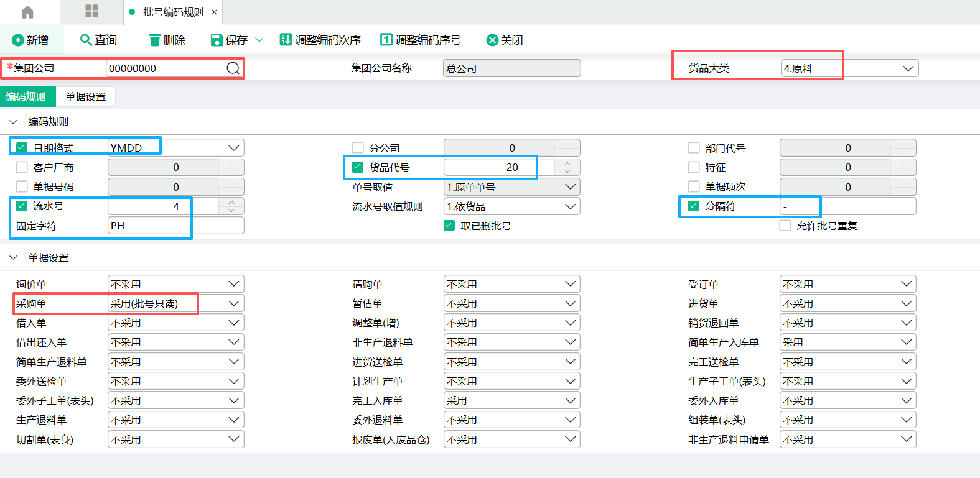Close the 批号编码规则 tab
Screen dimensions: 980x478
[x=214, y=12]
